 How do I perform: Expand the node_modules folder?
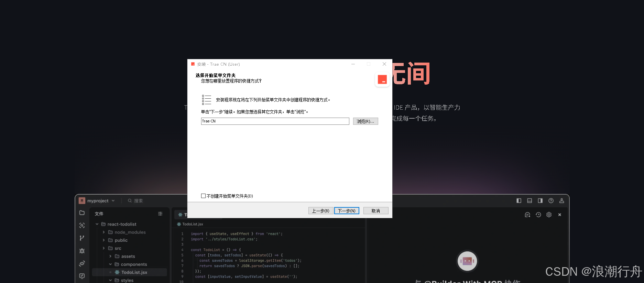tap(103, 232)
